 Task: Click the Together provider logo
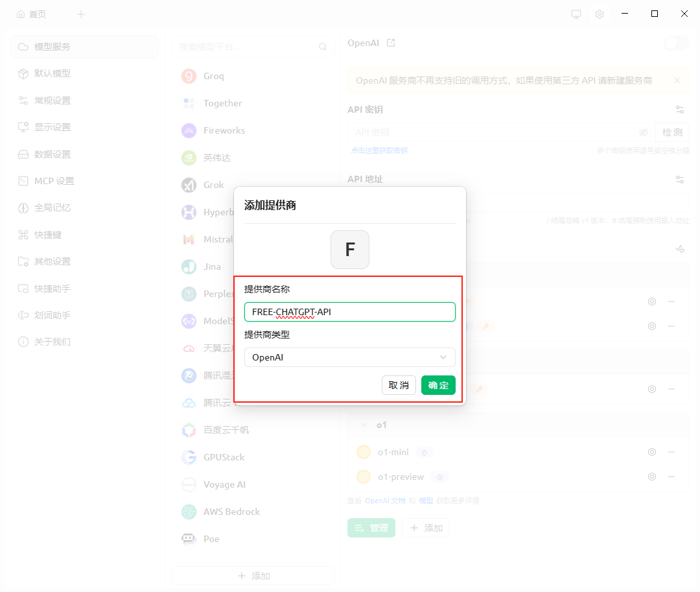pos(189,103)
